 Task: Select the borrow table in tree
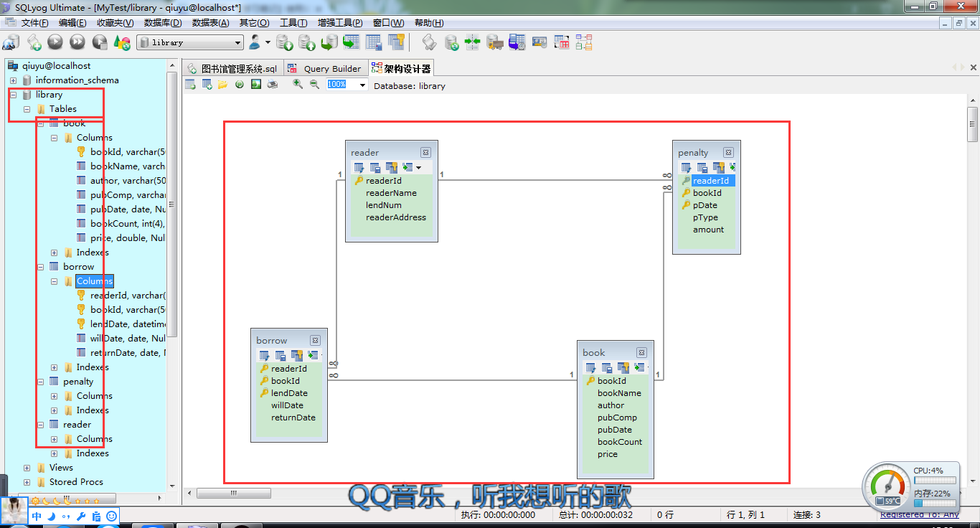click(78, 267)
